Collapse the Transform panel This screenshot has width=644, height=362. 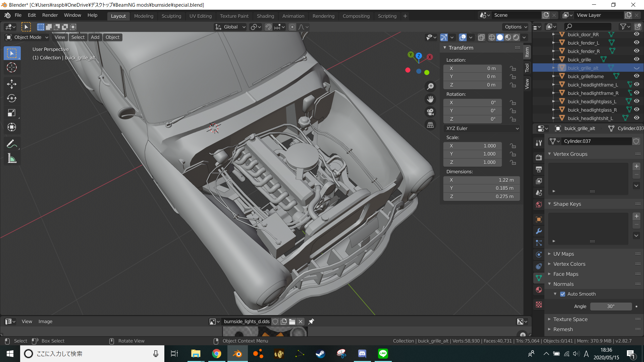pos(445,48)
